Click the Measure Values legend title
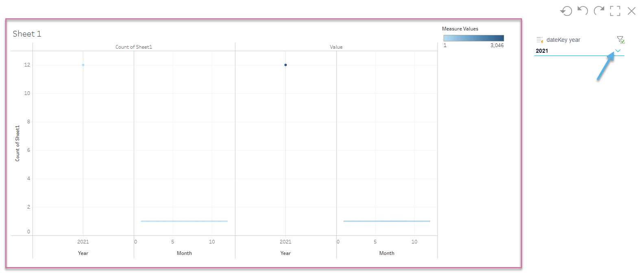The height and width of the screenshot is (276, 644). [460, 29]
